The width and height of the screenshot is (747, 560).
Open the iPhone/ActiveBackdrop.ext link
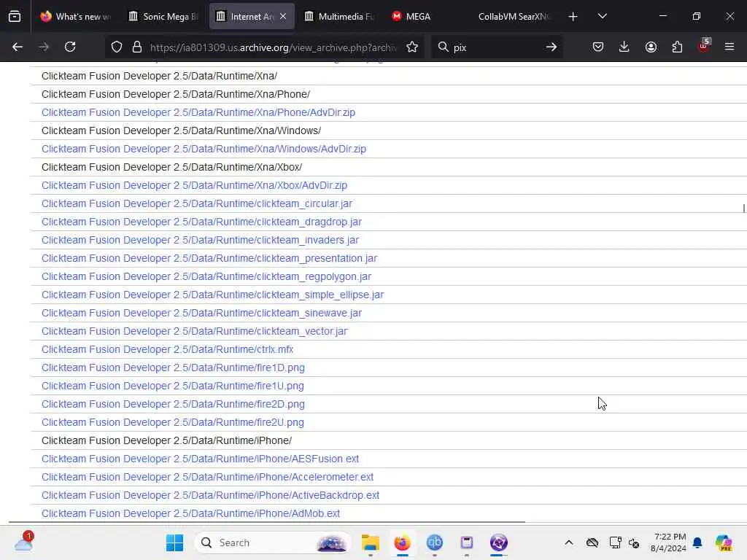pyautogui.click(x=210, y=496)
